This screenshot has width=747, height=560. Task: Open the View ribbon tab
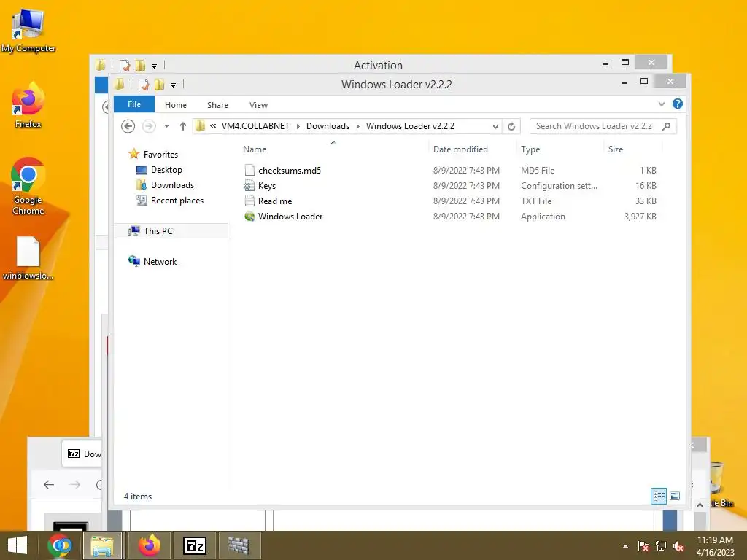click(258, 105)
